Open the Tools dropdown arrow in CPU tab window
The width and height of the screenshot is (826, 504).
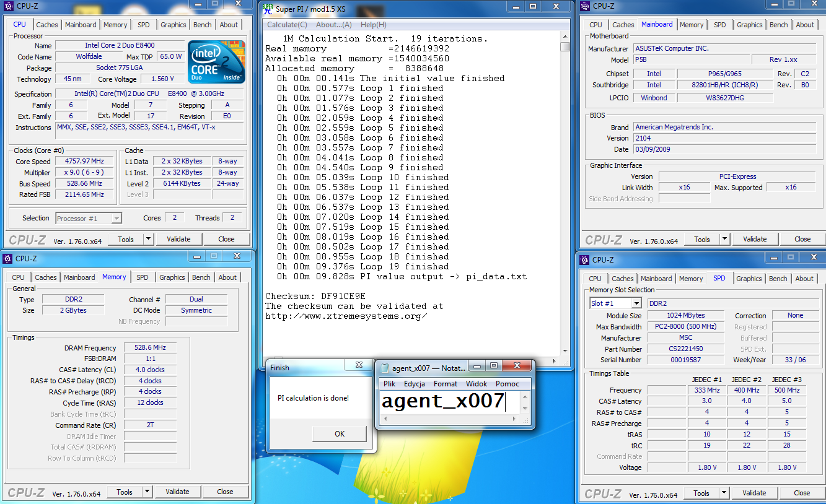click(149, 239)
